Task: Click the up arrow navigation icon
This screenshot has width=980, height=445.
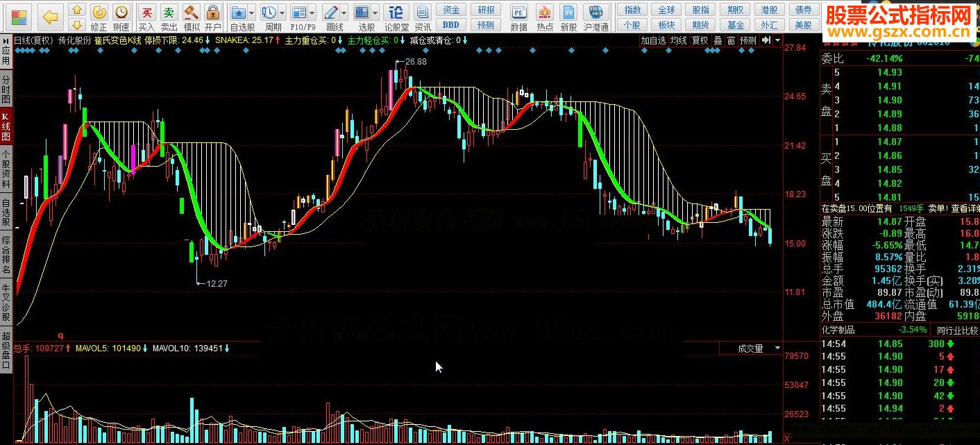Action: pyautogui.click(x=78, y=10)
